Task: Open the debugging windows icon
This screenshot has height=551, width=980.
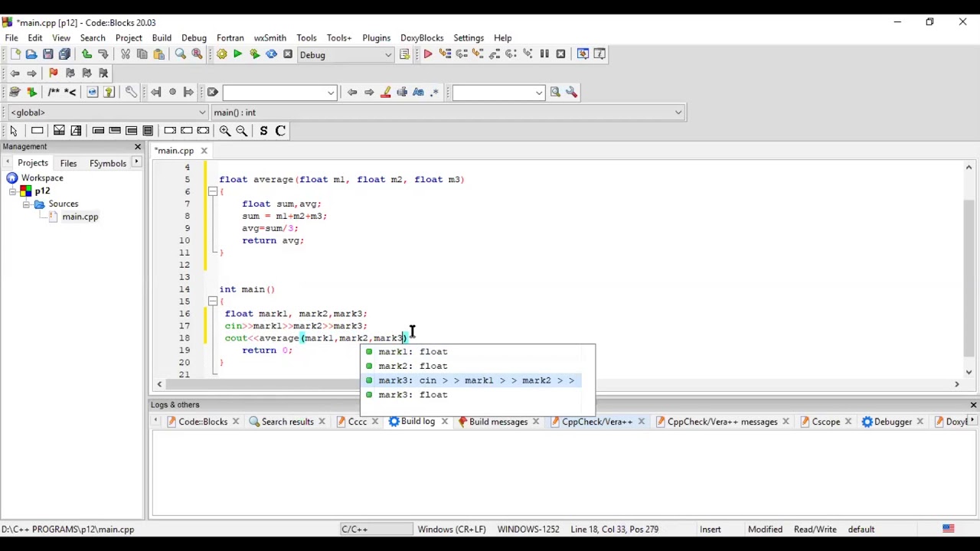Action: click(x=583, y=54)
